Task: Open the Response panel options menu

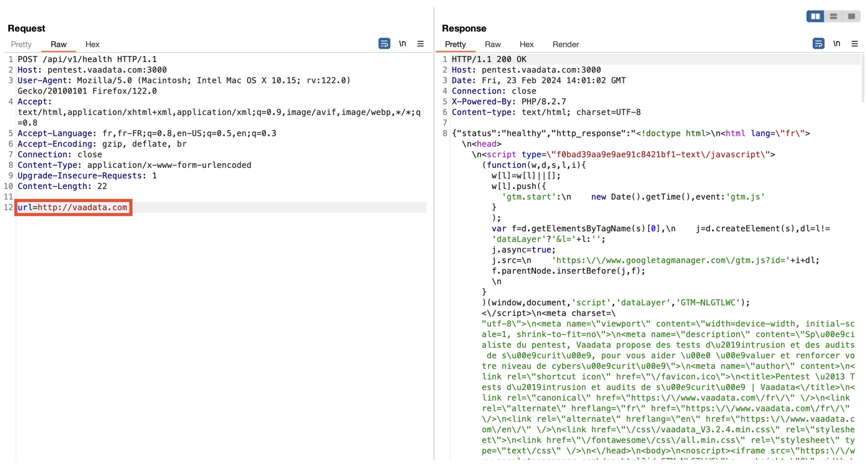Action: click(854, 44)
